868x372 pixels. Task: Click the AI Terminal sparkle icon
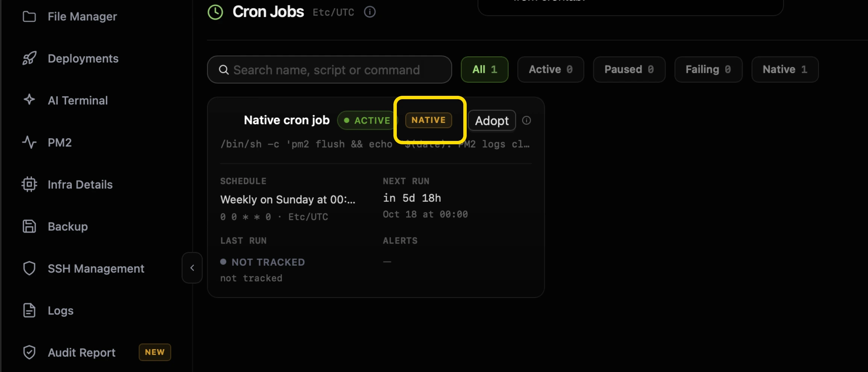(x=29, y=100)
